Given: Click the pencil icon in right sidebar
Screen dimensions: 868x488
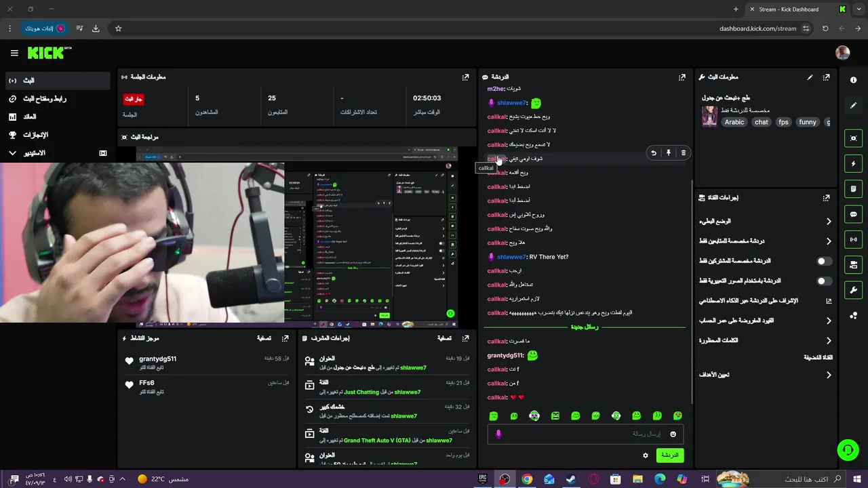Looking at the screenshot, I should [x=853, y=105].
